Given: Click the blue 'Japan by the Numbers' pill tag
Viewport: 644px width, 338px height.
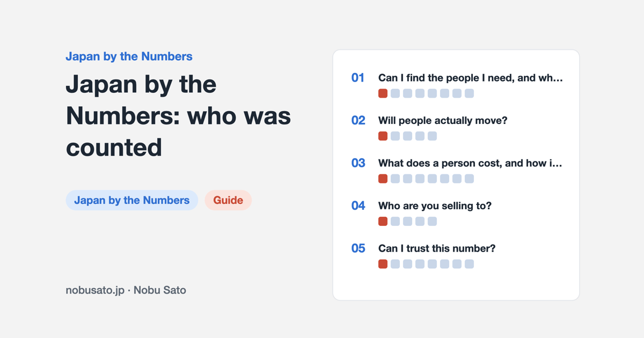Looking at the screenshot, I should (x=132, y=200).
